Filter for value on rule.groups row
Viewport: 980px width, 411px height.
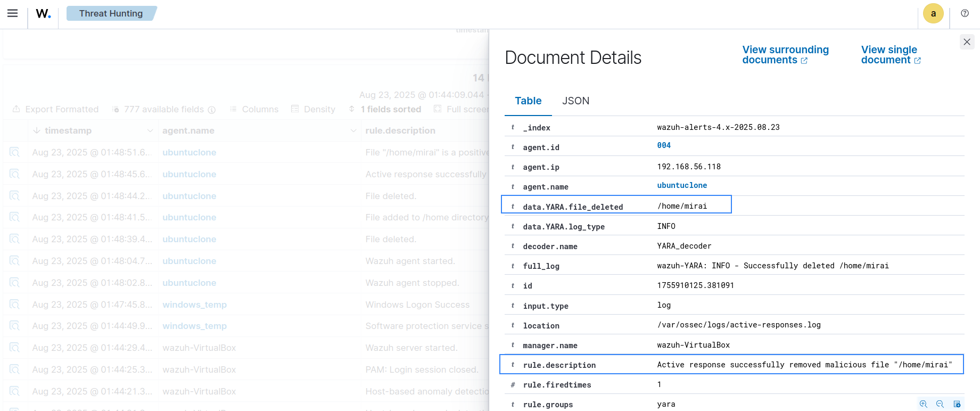point(923,404)
